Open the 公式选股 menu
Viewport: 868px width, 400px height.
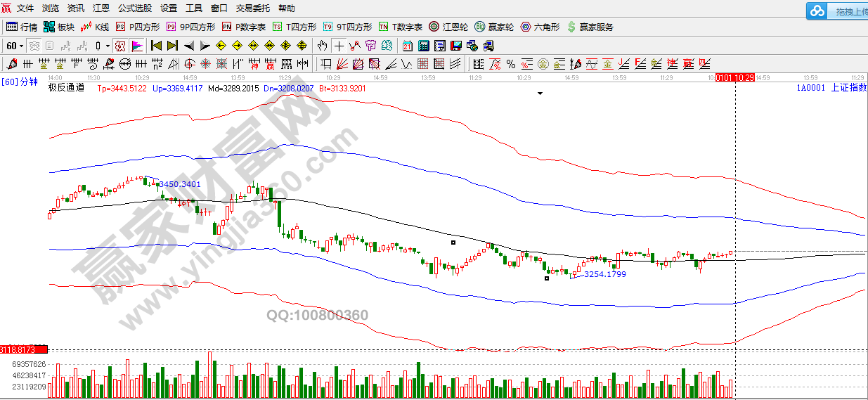point(134,8)
